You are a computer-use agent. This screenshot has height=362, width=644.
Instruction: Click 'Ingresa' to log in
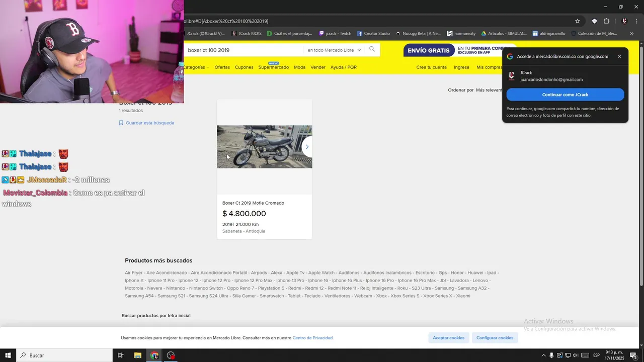pyautogui.click(x=461, y=67)
